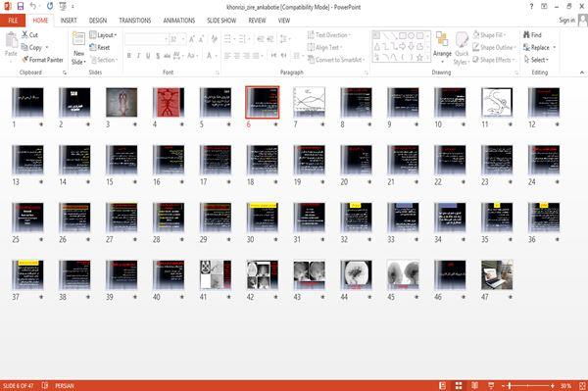588x391 pixels.
Task: Select slide 44 angiogram thumbnail
Action: pyautogui.click(x=356, y=275)
